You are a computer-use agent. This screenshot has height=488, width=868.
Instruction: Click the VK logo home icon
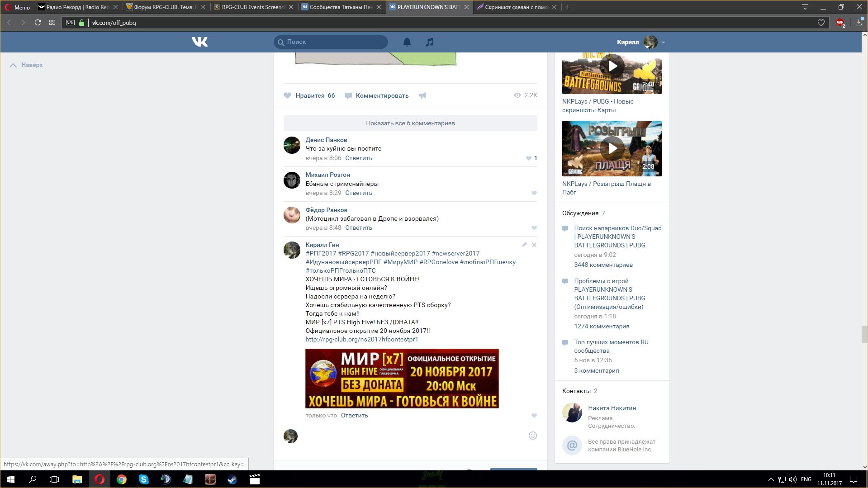pos(199,42)
